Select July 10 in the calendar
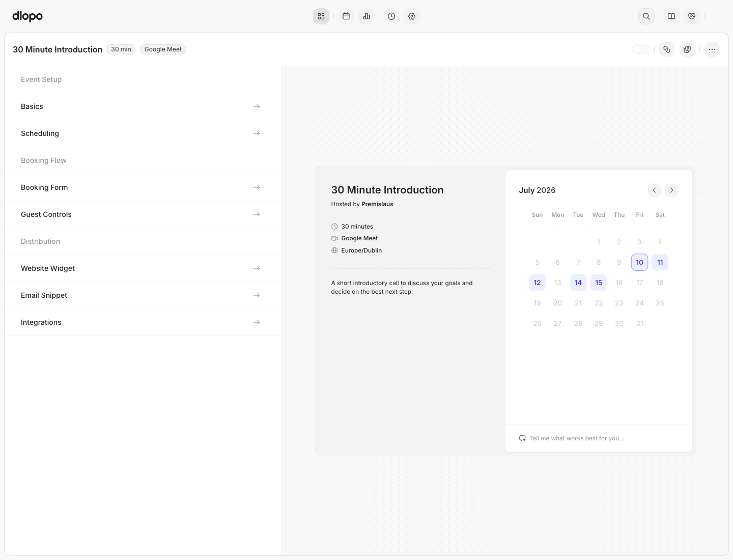Viewport: 733px width, 560px height. [639, 262]
